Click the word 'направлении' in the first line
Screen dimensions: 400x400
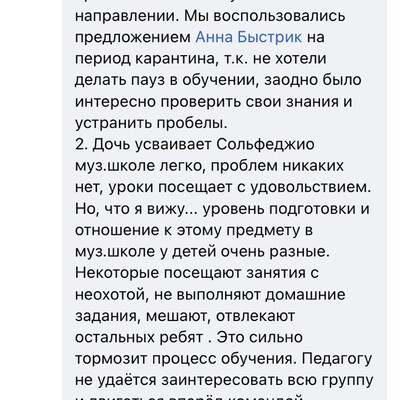point(127,16)
